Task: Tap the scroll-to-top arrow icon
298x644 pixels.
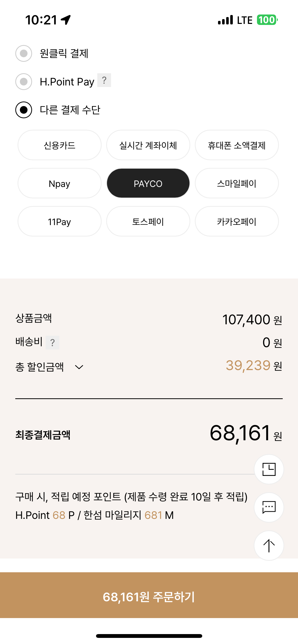Action: pos(269,546)
